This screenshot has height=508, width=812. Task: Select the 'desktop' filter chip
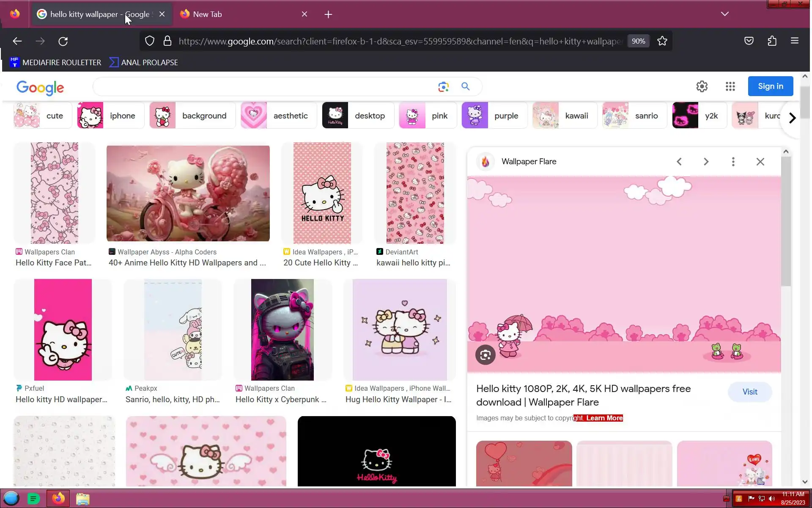pyautogui.click(x=358, y=116)
